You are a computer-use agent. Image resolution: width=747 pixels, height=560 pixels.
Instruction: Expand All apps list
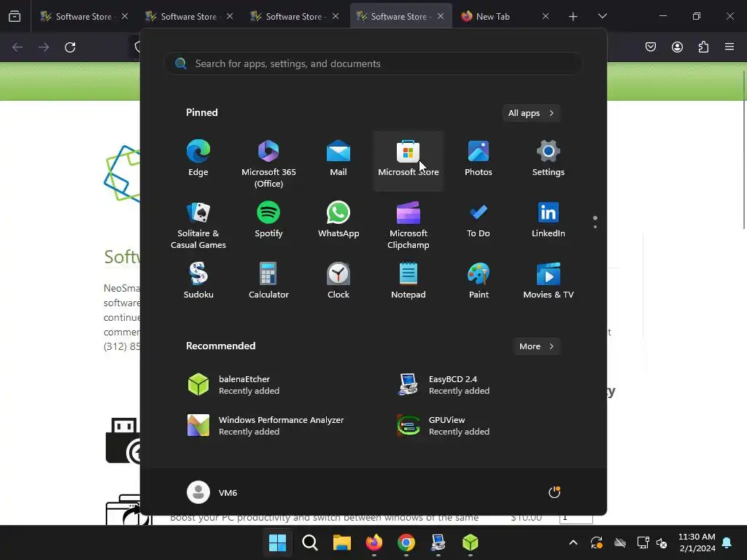[x=531, y=113]
